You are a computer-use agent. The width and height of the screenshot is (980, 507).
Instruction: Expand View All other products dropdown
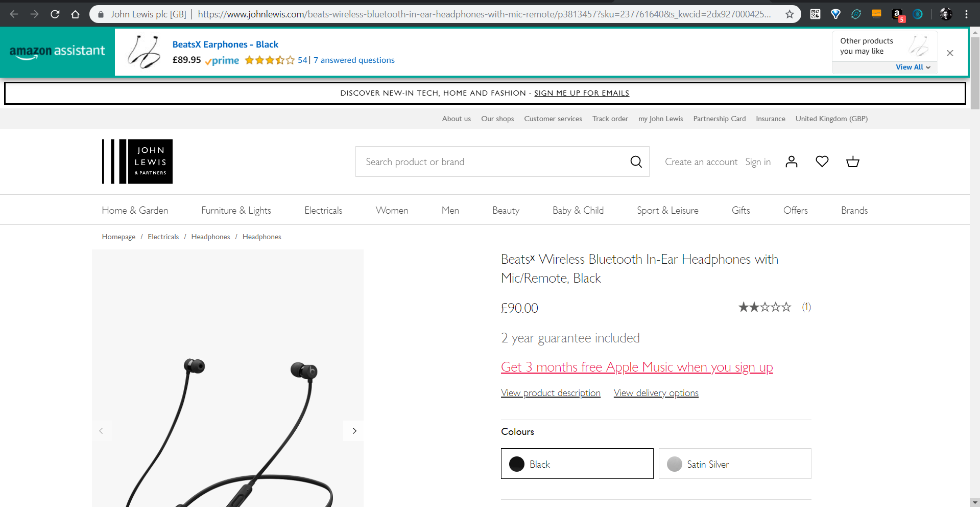coord(913,67)
